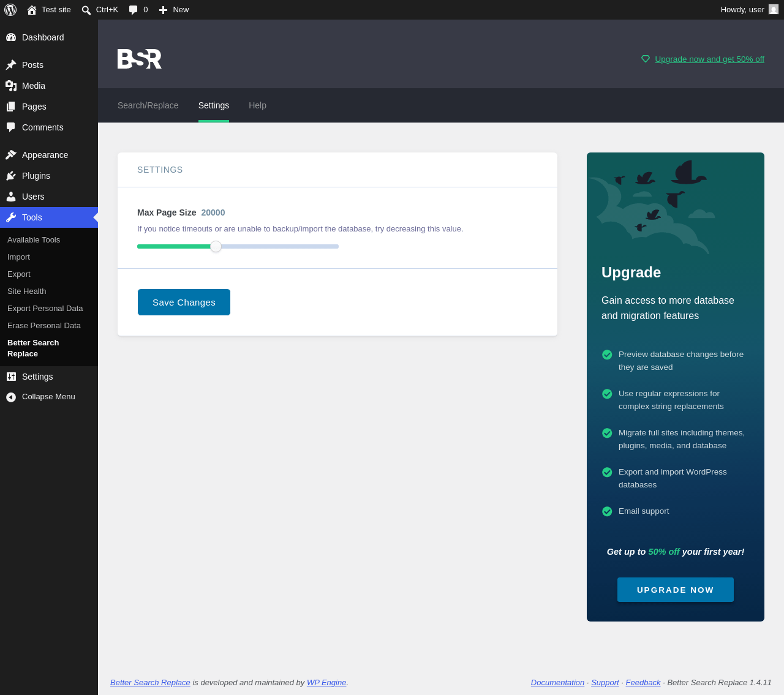This screenshot has width=784, height=695.
Task: Click the Posts pushpin icon
Action: (x=11, y=65)
